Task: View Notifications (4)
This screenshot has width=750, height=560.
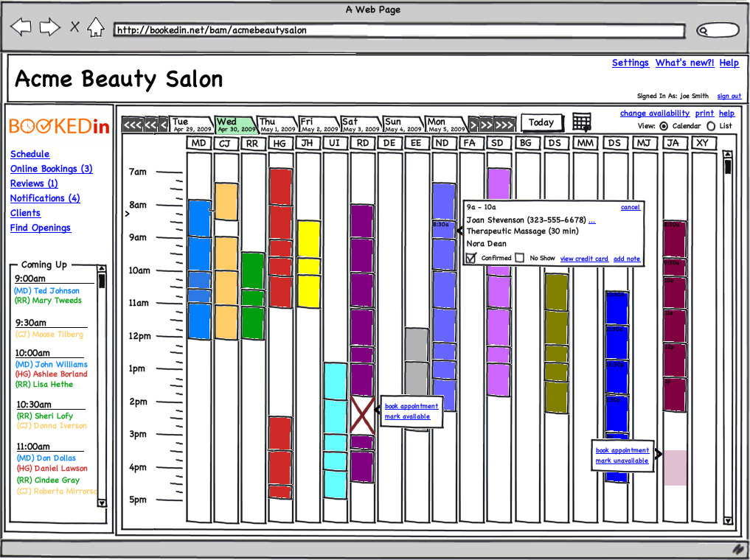Action: click(x=45, y=198)
